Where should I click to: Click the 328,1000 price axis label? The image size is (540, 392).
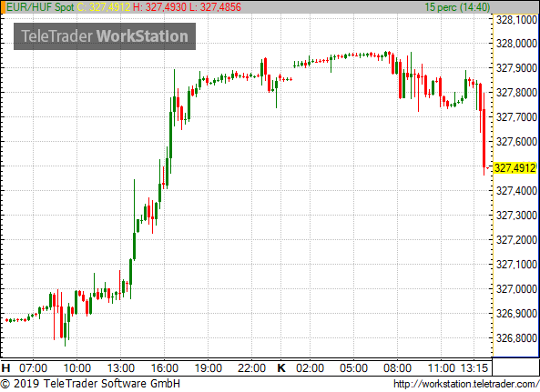click(516, 20)
